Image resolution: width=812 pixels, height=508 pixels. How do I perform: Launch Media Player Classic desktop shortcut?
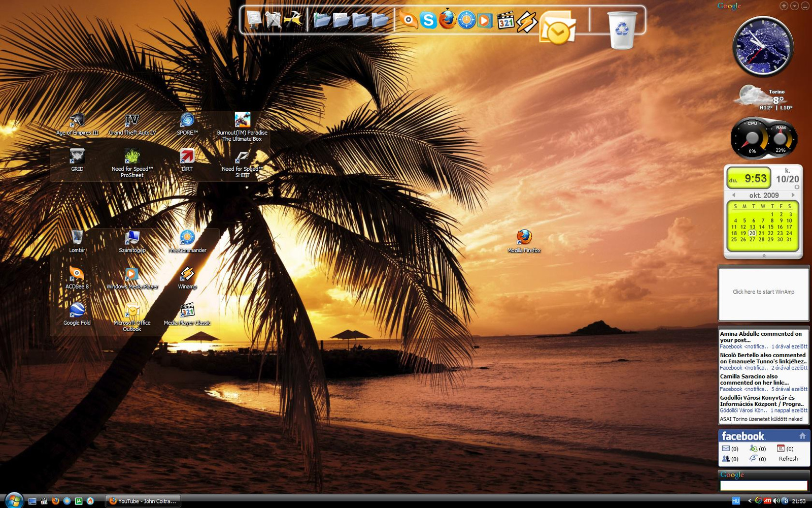187,314
